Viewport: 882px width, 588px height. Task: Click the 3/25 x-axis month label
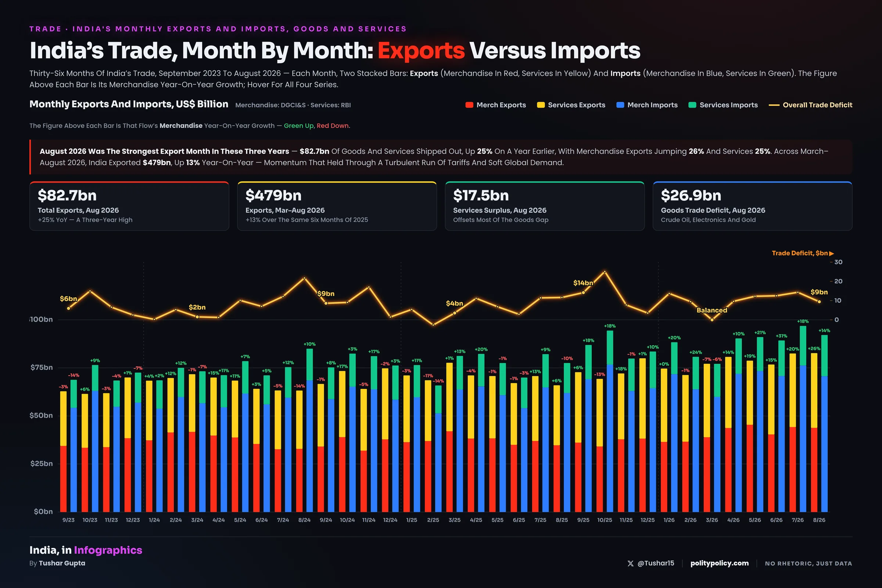point(455,520)
